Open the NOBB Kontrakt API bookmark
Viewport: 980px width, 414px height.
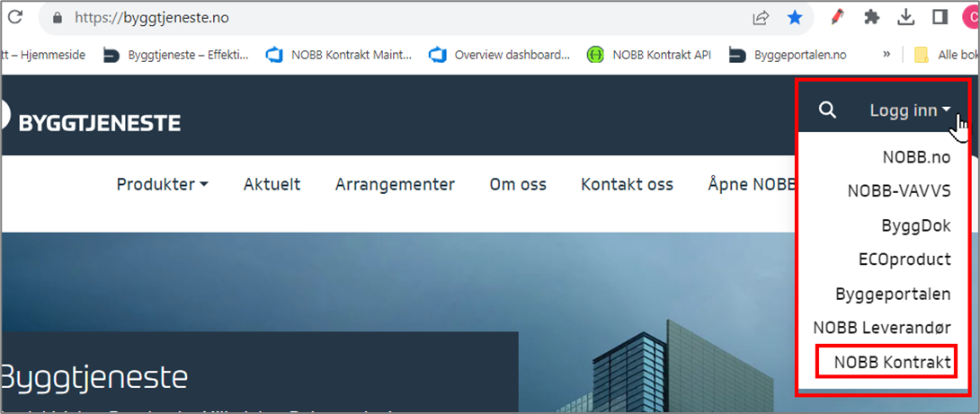(649, 55)
